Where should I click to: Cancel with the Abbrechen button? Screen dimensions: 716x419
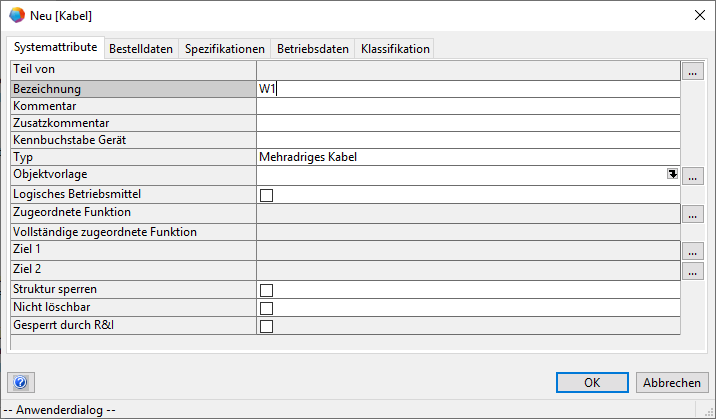[671, 382]
